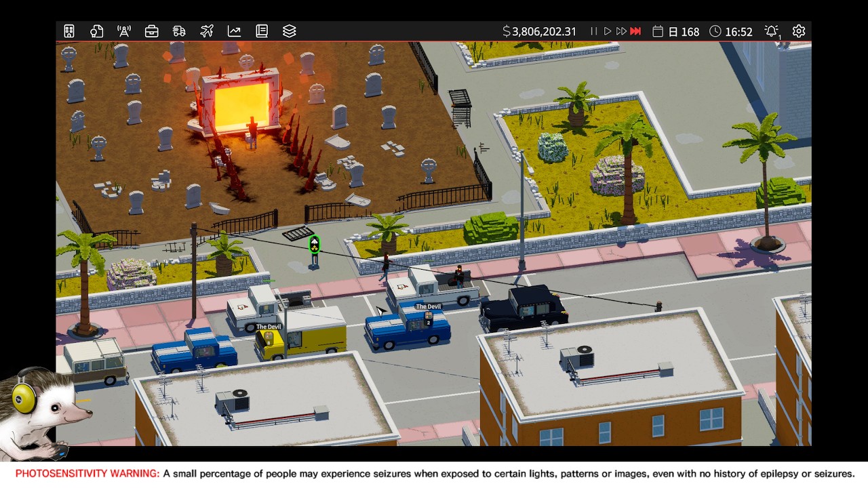
Task: Open the delivery truck logistics menu
Action: click(x=179, y=31)
